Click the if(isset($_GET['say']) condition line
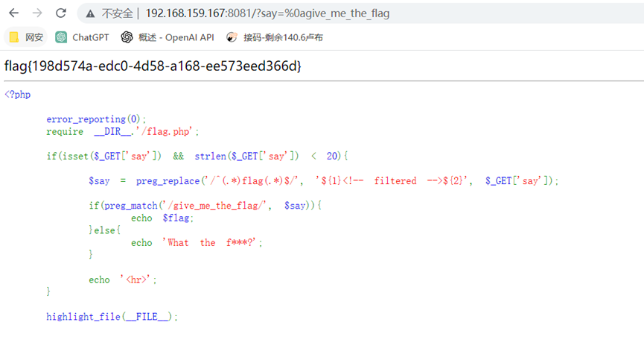This screenshot has height=357, width=644. point(197,157)
